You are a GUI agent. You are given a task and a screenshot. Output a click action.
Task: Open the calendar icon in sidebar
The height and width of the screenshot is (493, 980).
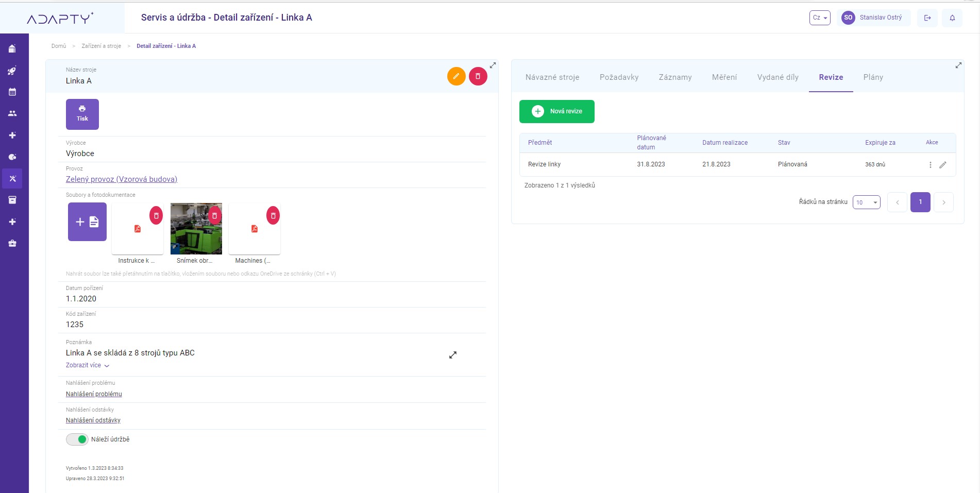pyautogui.click(x=12, y=92)
